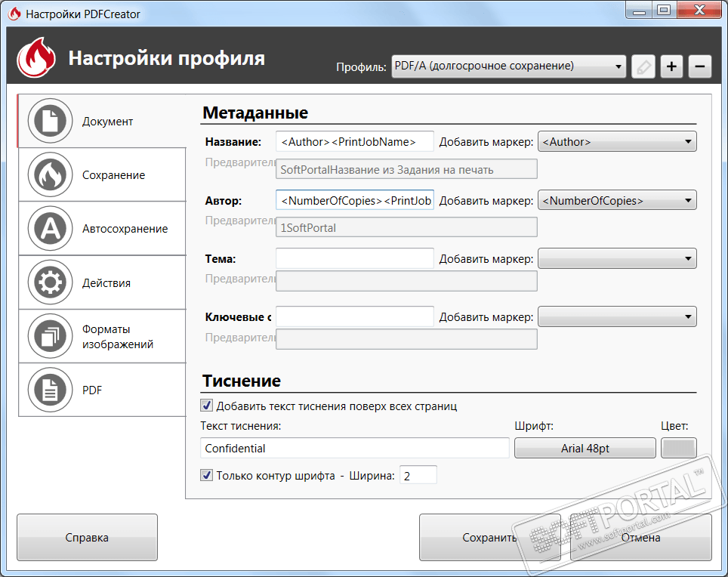
Task: Click the Тиснение heading
Action: (x=242, y=380)
